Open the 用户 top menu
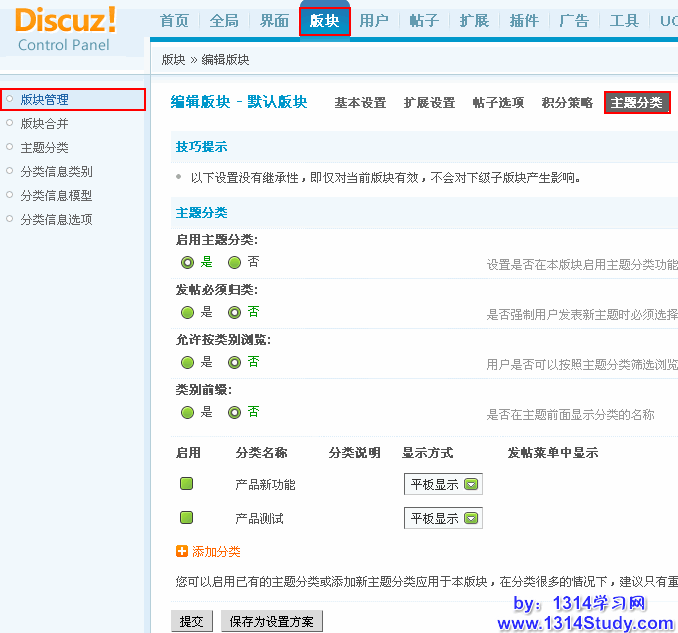 pyautogui.click(x=374, y=21)
